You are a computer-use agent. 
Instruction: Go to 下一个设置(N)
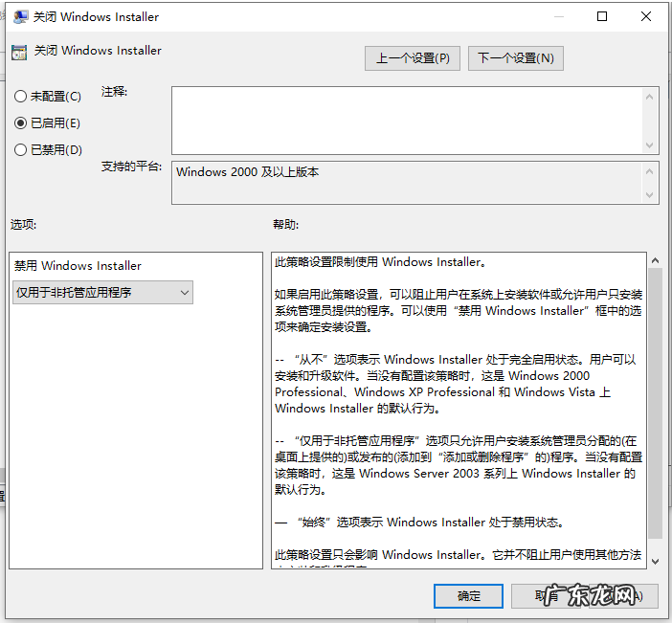point(516,58)
